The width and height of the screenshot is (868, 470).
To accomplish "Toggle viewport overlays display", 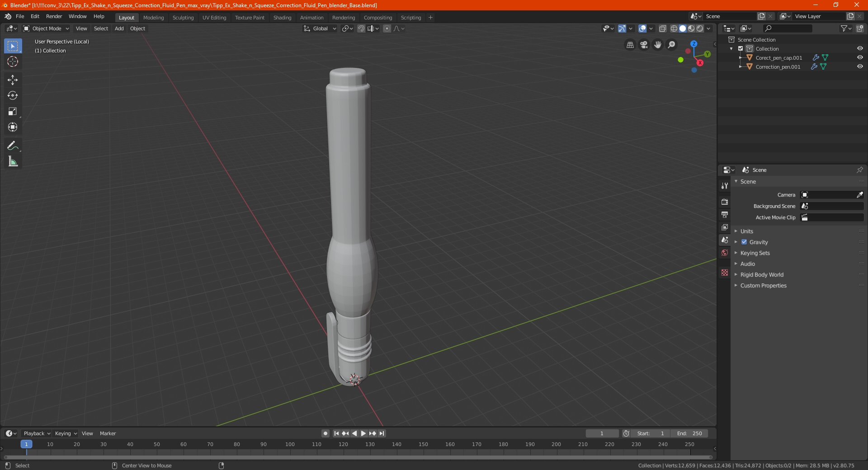I will pyautogui.click(x=642, y=28).
